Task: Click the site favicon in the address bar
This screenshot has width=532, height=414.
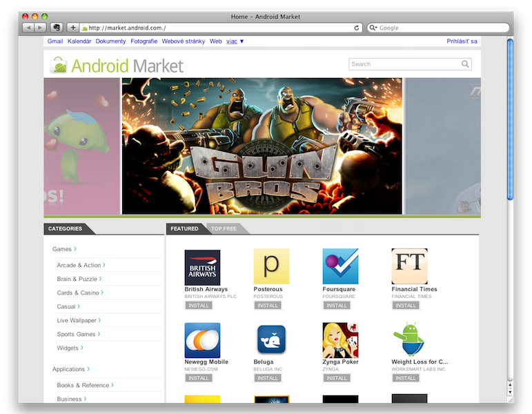Action: pos(85,28)
